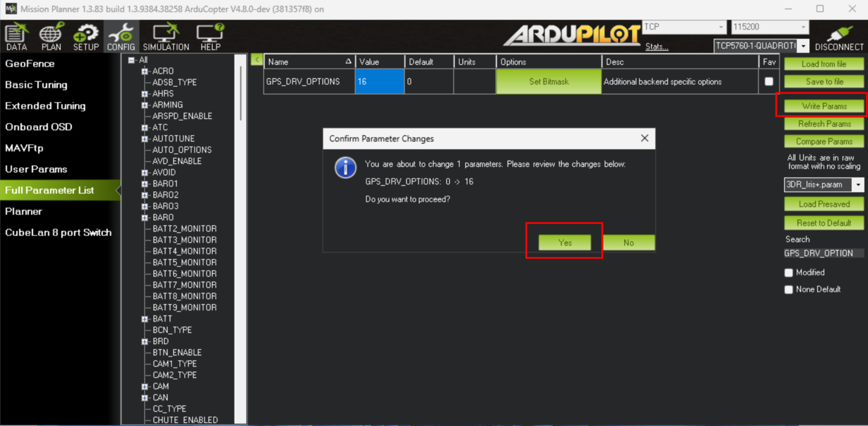Open the Basic Tuning page
The height and width of the screenshot is (426, 868).
[36, 85]
